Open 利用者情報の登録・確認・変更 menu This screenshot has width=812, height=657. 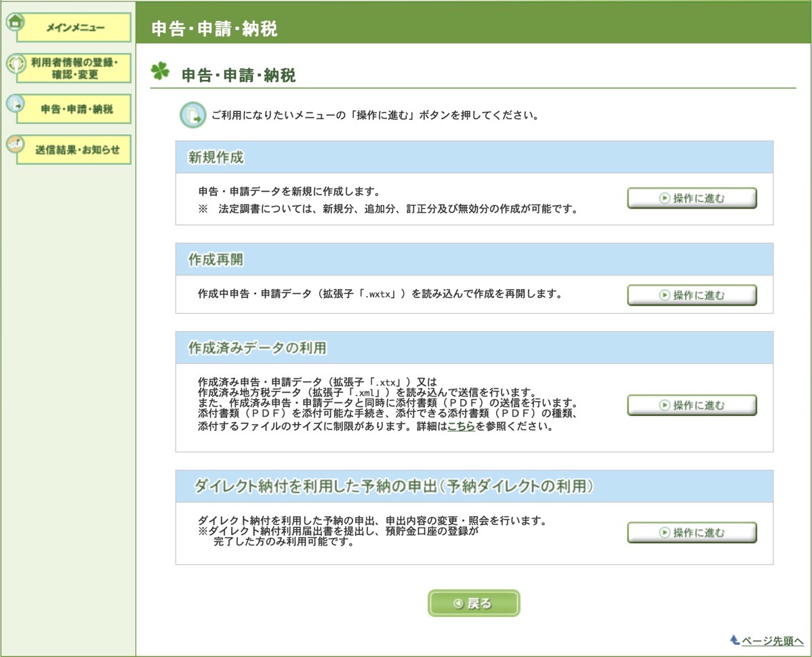coord(74,68)
